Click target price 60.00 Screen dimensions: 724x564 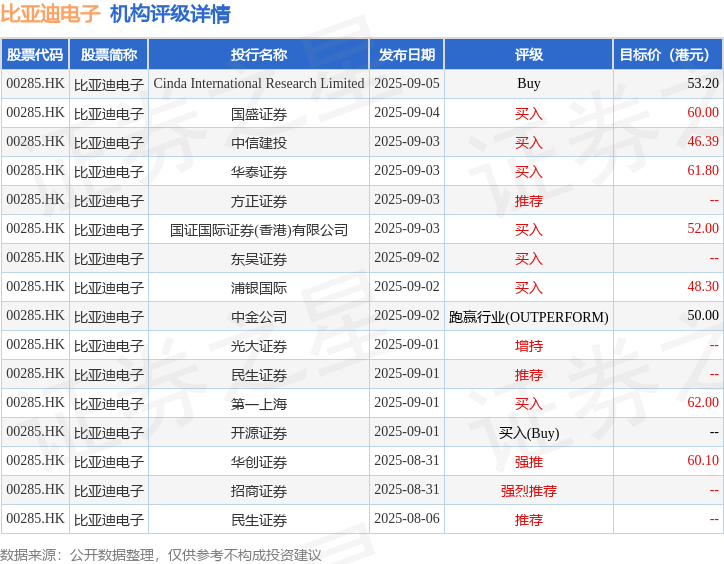click(x=703, y=113)
